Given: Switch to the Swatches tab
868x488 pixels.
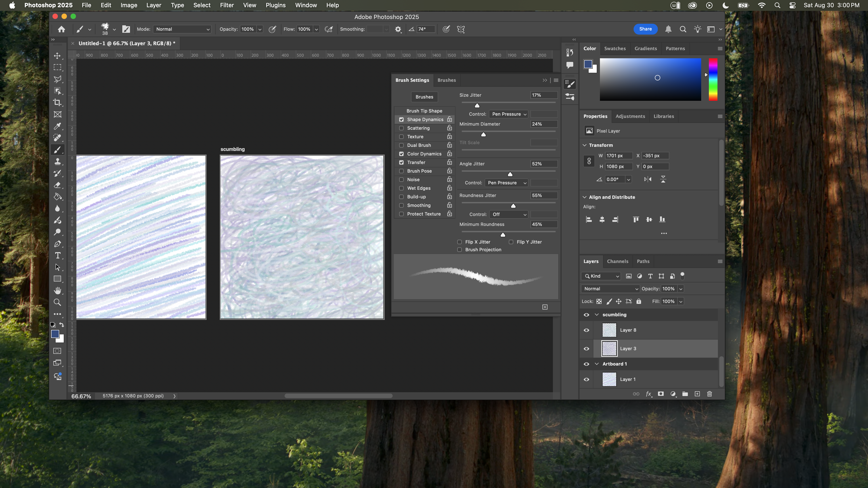Looking at the screenshot, I should [x=615, y=49].
